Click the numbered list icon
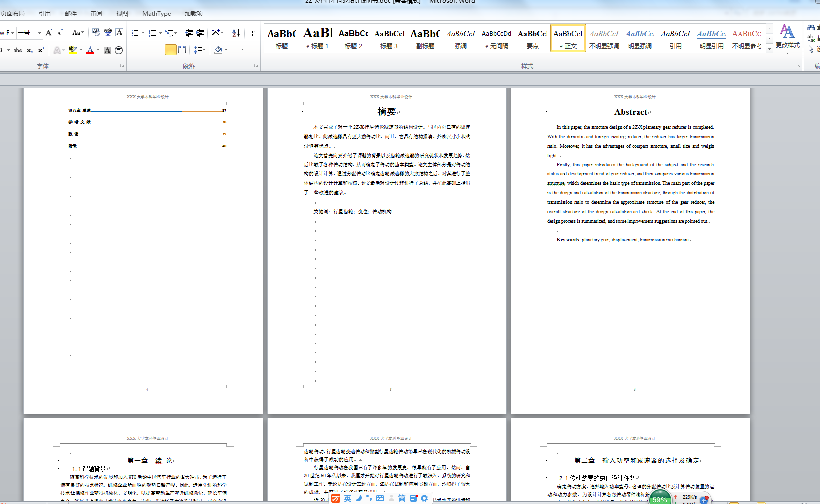This screenshot has height=504, width=820. coord(152,33)
